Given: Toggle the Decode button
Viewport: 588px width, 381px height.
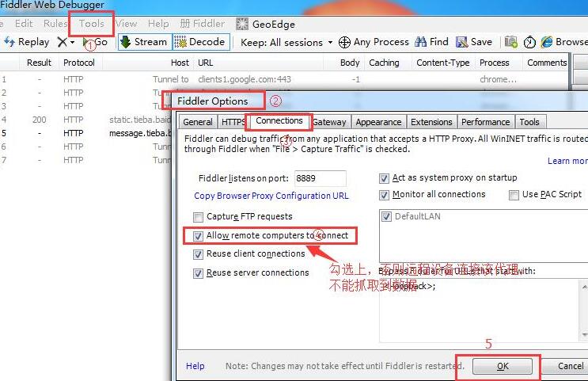Looking at the screenshot, I should (200, 42).
